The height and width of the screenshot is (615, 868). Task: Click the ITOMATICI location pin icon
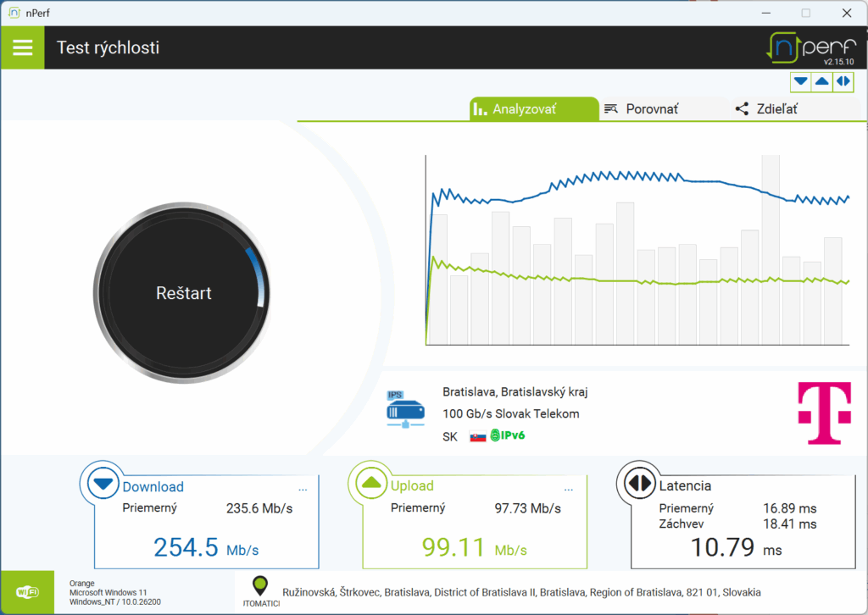pyautogui.click(x=260, y=587)
